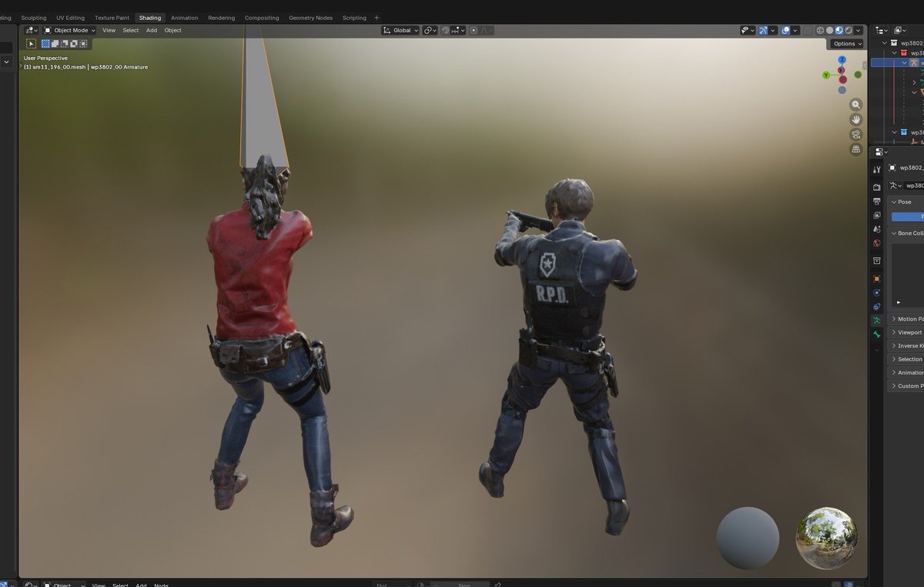The height and width of the screenshot is (587, 924).
Task: Click the pan hand viewport gizmo
Action: point(855,119)
